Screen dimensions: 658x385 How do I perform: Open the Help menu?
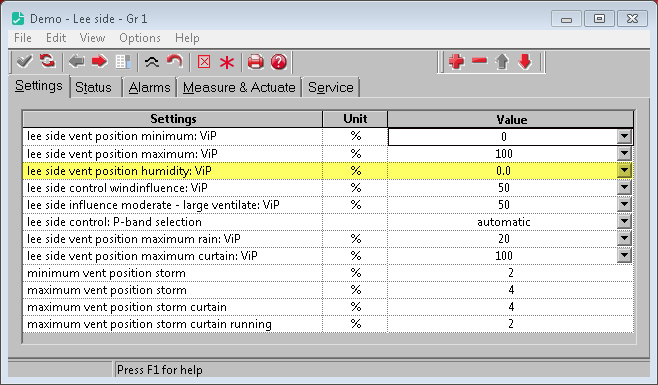click(187, 38)
